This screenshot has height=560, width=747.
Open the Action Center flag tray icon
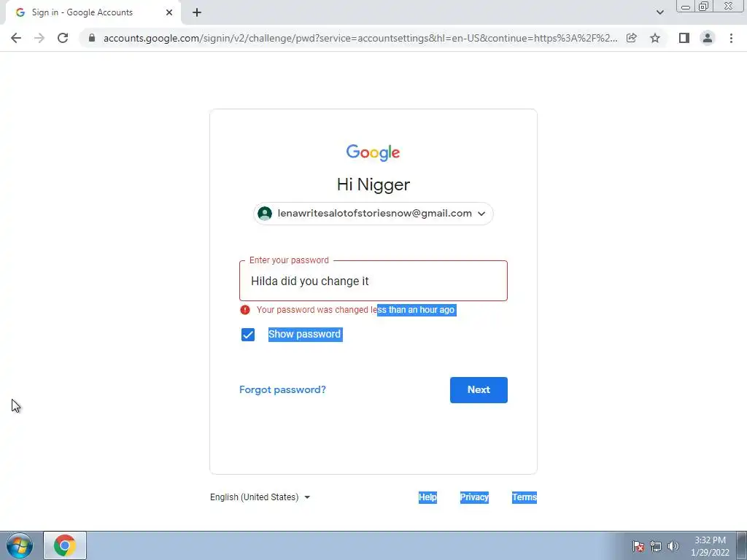pyautogui.click(x=638, y=546)
